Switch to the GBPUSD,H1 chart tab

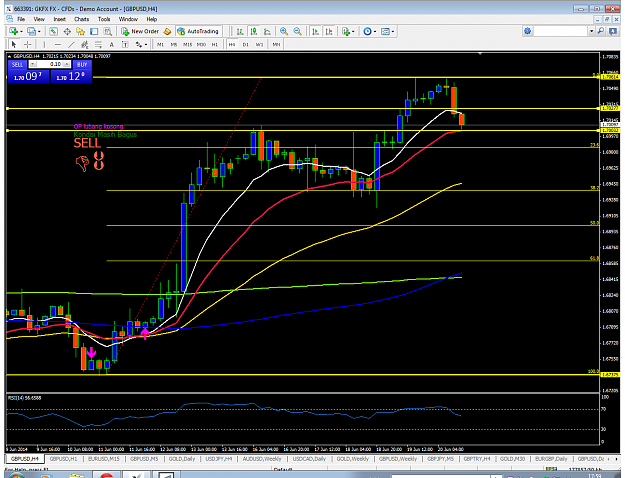(63, 459)
